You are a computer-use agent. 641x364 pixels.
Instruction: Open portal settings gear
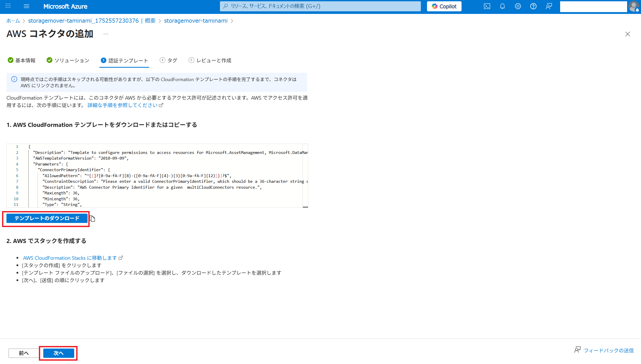pos(518,6)
